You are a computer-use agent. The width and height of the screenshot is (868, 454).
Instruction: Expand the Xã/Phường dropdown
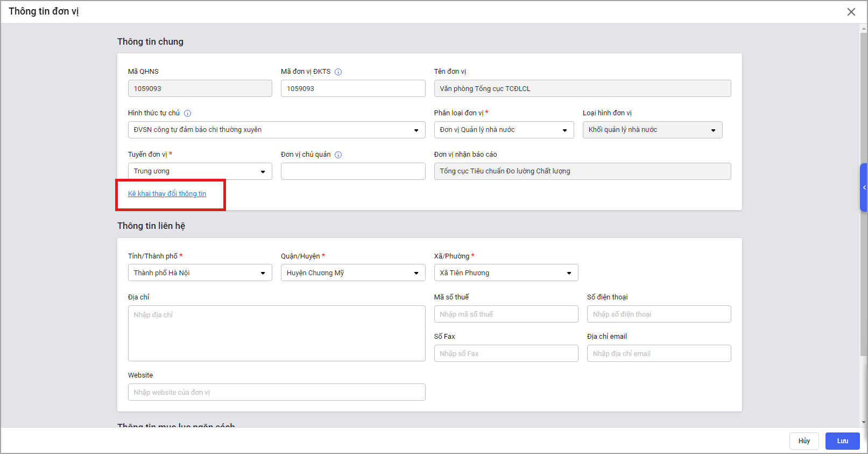click(506, 273)
